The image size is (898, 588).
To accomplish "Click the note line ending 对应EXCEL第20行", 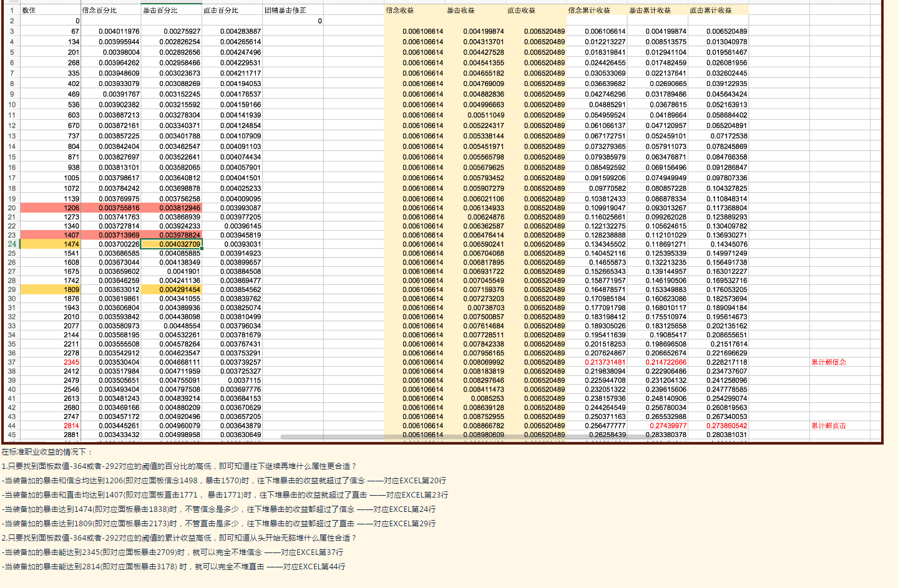I will click(224, 480).
